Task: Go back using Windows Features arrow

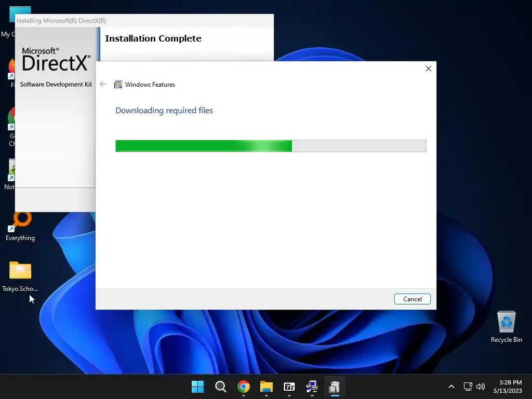Action: pos(103,84)
